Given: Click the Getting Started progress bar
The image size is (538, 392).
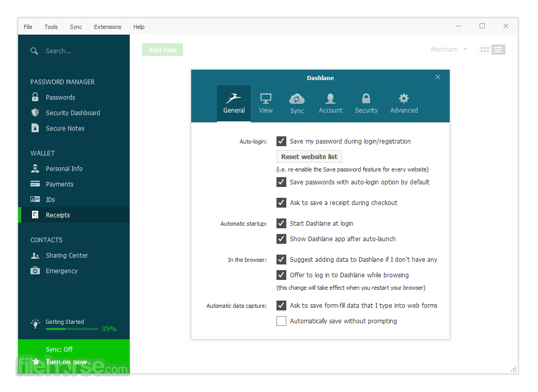Looking at the screenshot, I should pyautogui.click(x=72, y=329).
